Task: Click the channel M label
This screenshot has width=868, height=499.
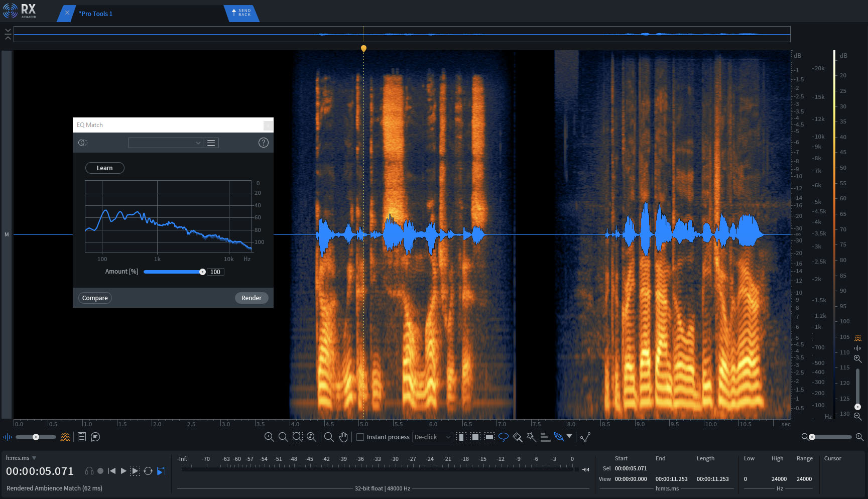Action: point(7,234)
